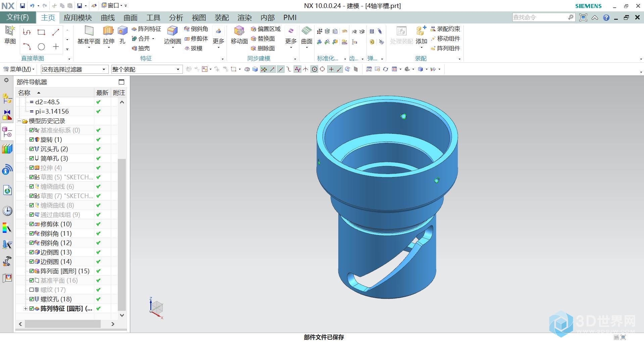This screenshot has width=644, height=342.
Task: Click the navigator horizontal scrollbar thumb
Action: (x=62, y=324)
